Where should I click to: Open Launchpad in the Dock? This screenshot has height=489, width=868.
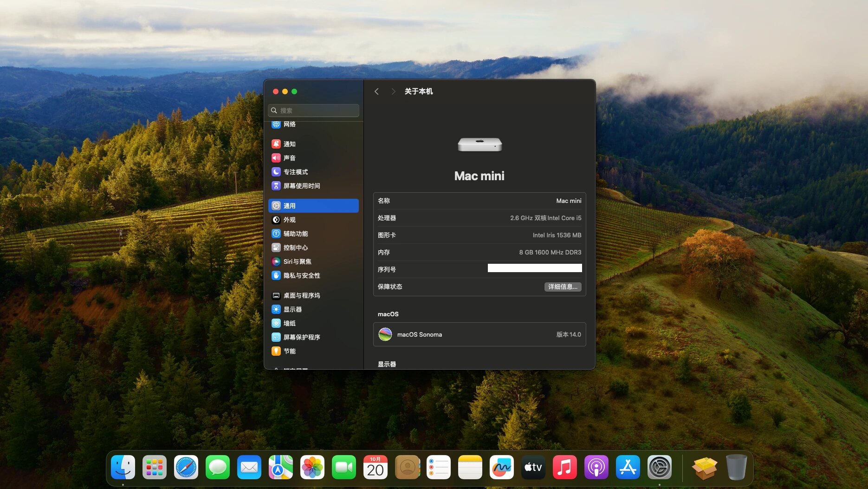pos(155,467)
